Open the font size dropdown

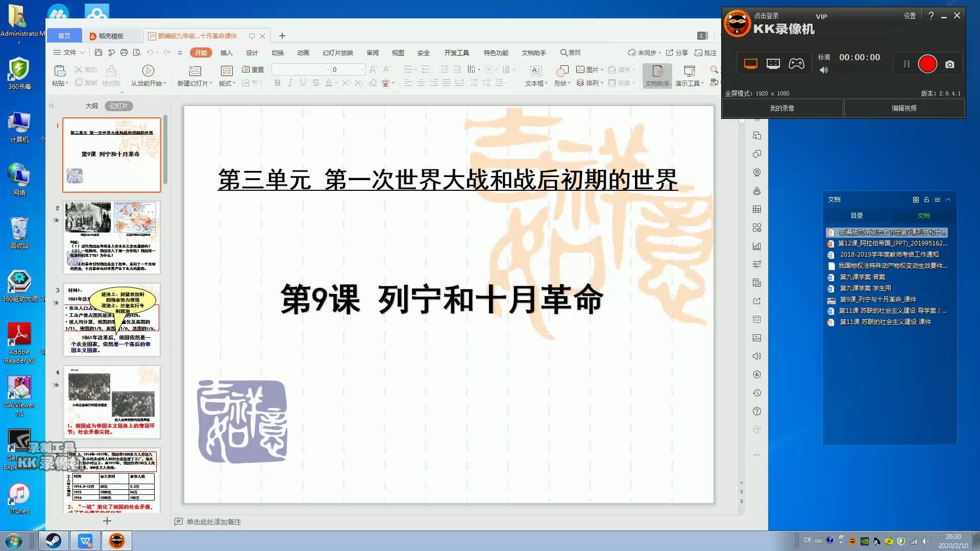click(x=362, y=69)
